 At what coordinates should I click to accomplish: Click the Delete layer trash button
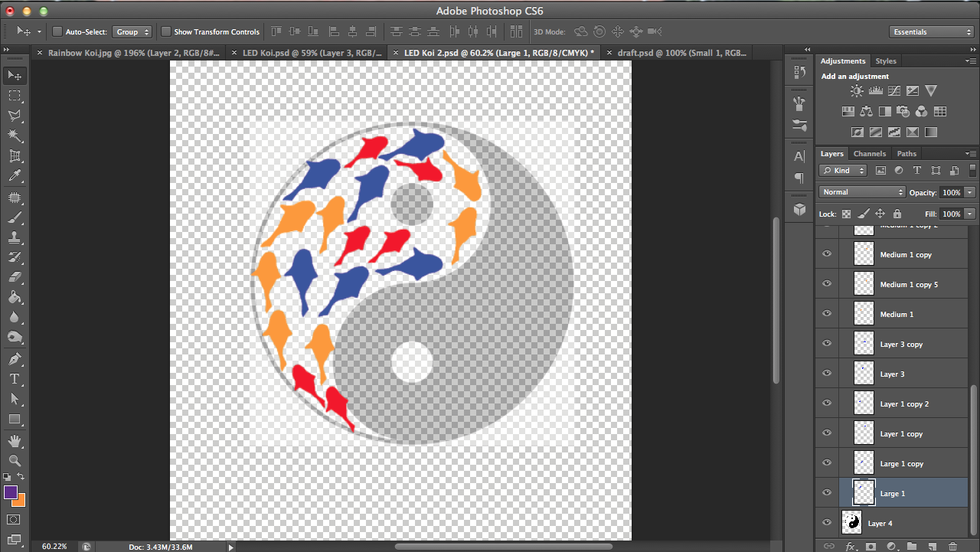click(x=952, y=546)
